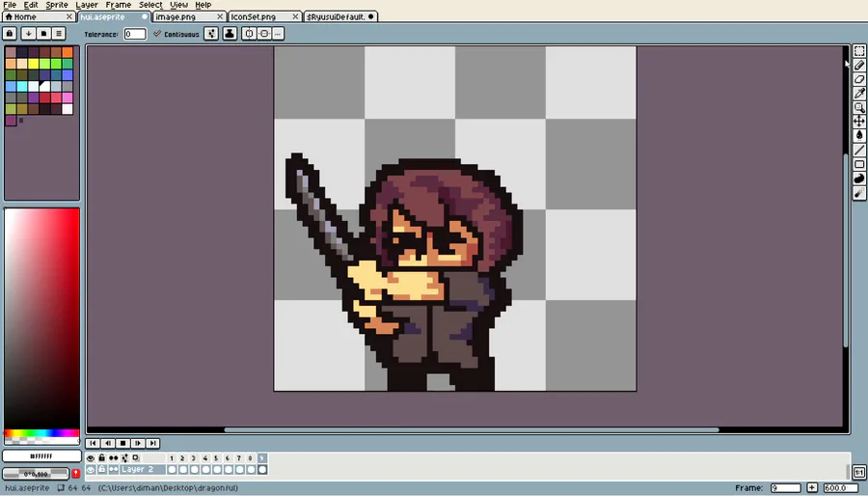The image size is (868, 496).
Task: Select the Paint Bucket tool
Action: [859, 136]
